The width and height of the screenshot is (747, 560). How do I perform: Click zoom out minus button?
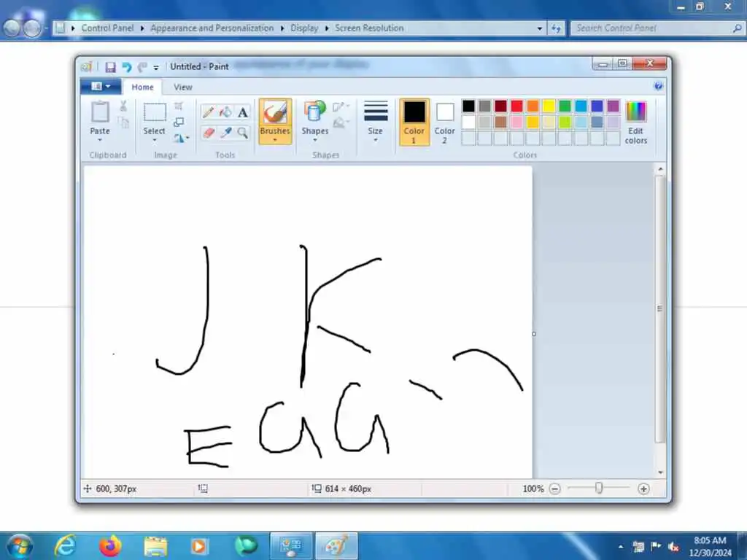point(554,489)
